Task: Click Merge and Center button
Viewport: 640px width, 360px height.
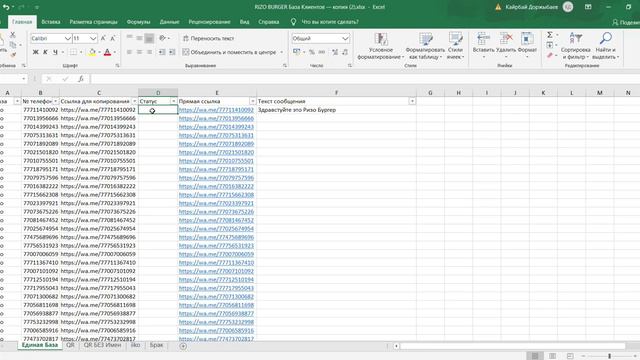Action: coord(229,52)
